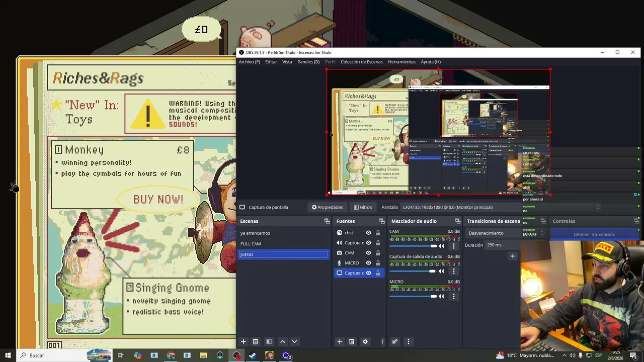
Task: Open advanced audio properties gears icon
Action: (394, 341)
